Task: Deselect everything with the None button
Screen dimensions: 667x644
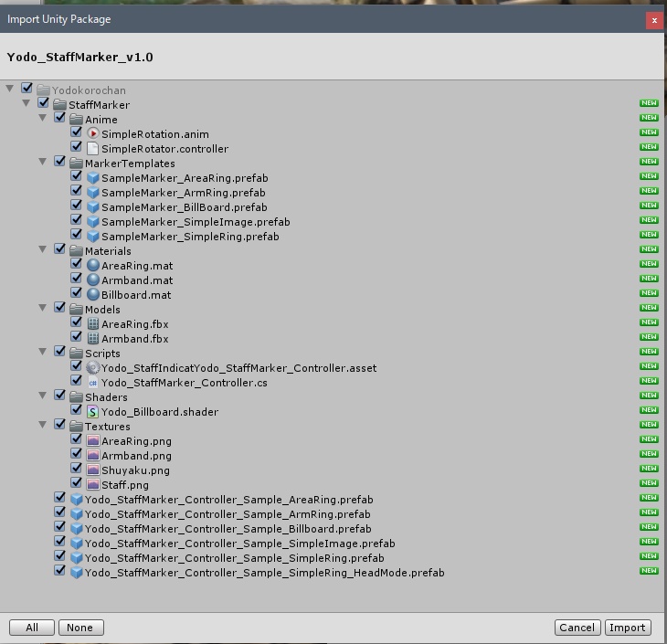Action: (80, 628)
